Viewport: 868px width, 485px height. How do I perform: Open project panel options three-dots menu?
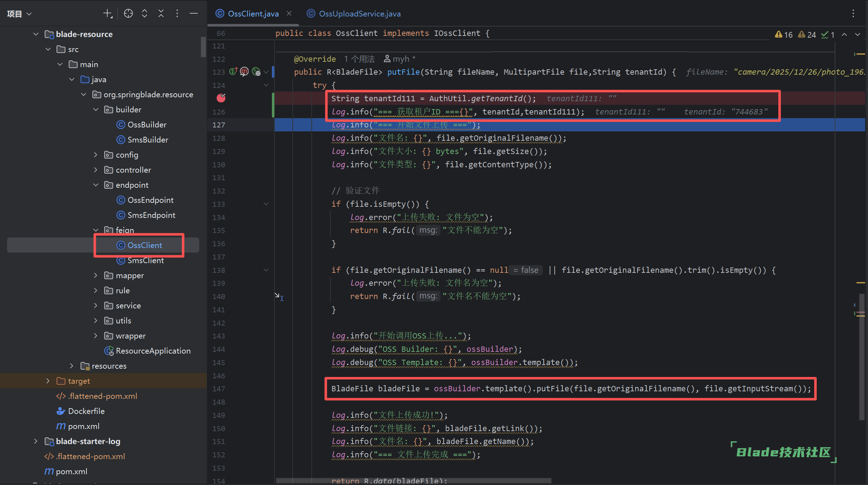point(177,14)
